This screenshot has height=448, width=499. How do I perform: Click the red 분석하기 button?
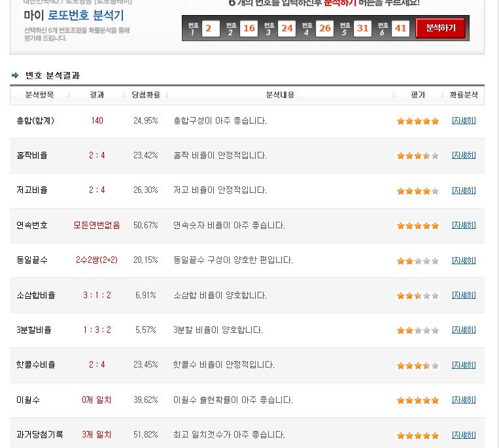pos(440,28)
